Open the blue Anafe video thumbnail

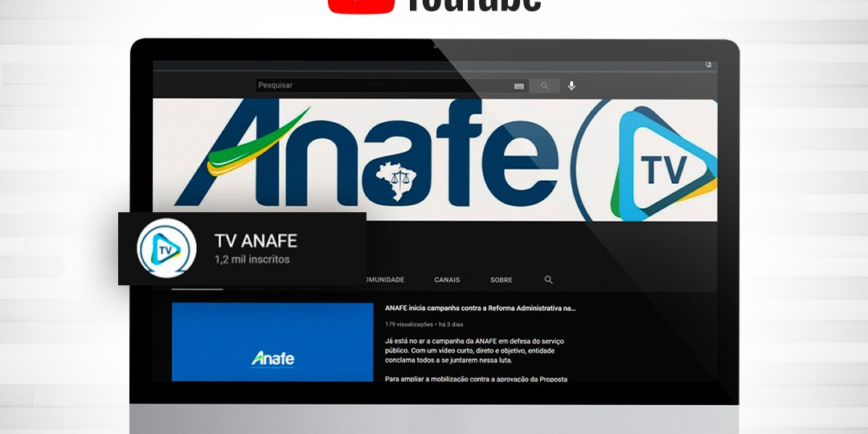pyautogui.click(x=272, y=342)
